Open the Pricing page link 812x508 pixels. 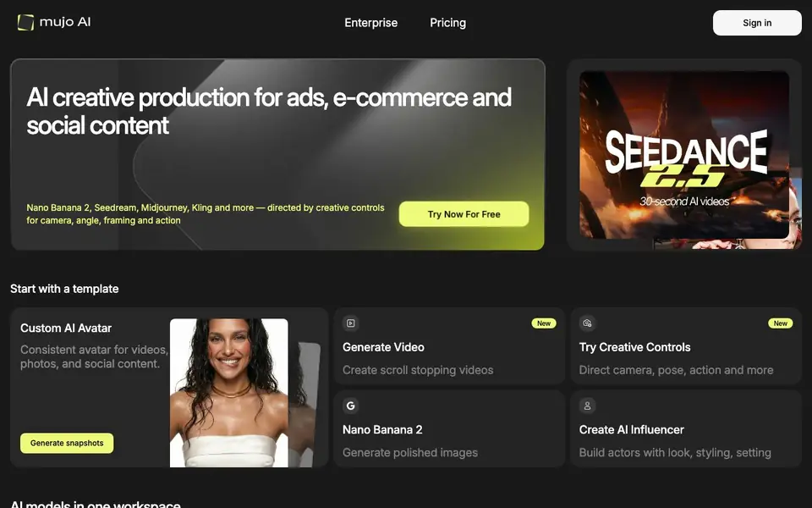click(448, 23)
